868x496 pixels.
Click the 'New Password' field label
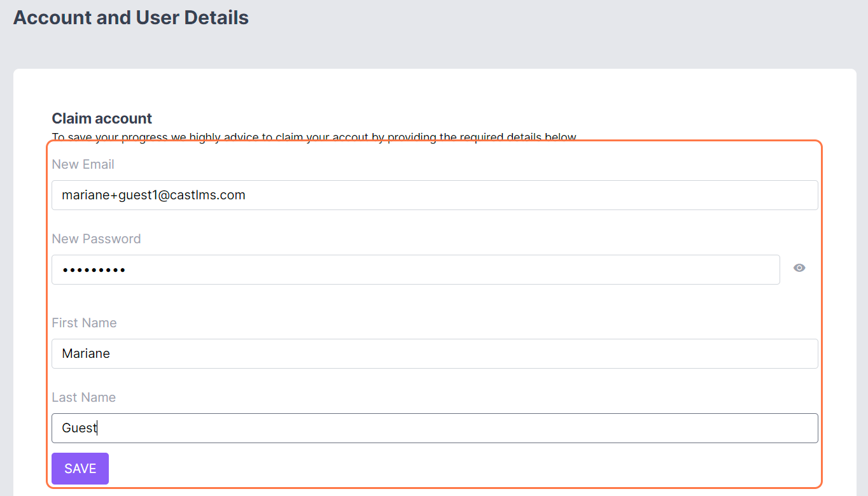coord(96,239)
